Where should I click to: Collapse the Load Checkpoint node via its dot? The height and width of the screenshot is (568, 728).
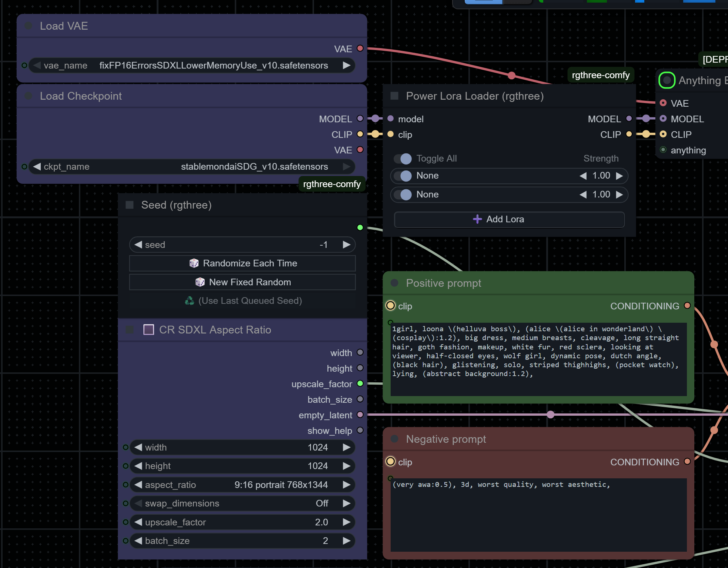(28, 96)
